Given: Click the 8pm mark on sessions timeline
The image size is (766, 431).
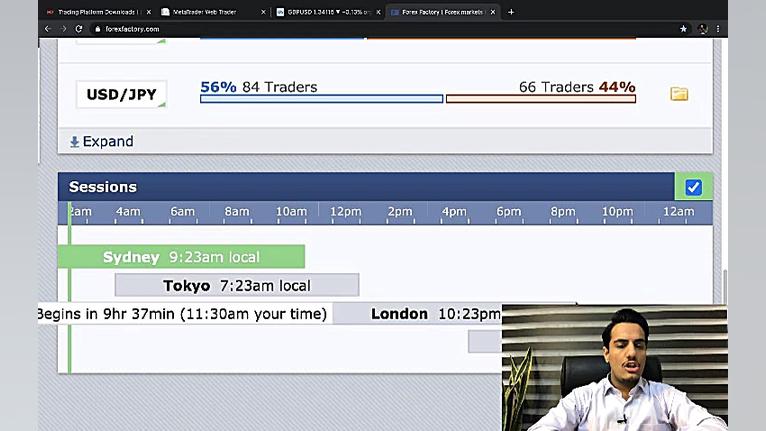Looking at the screenshot, I should tap(563, 212).
